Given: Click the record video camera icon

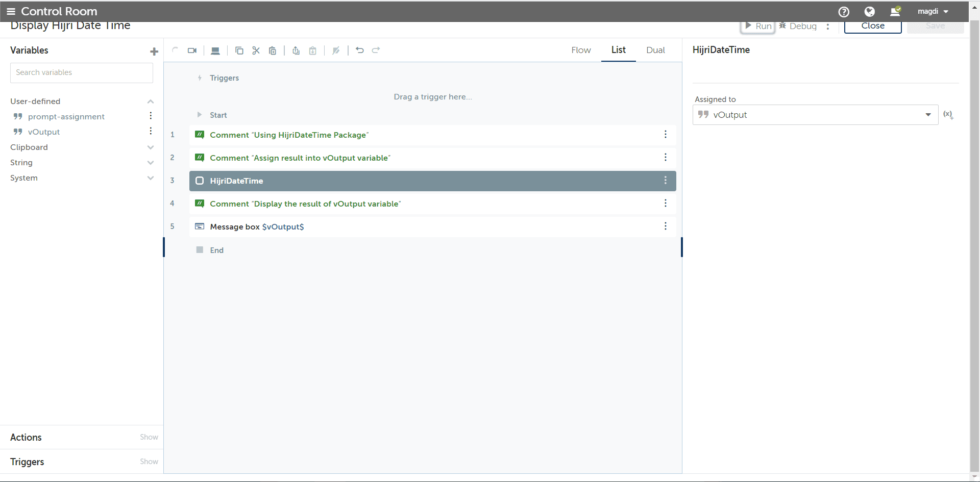Looking at the screenshot, I should tap(192, 50).
